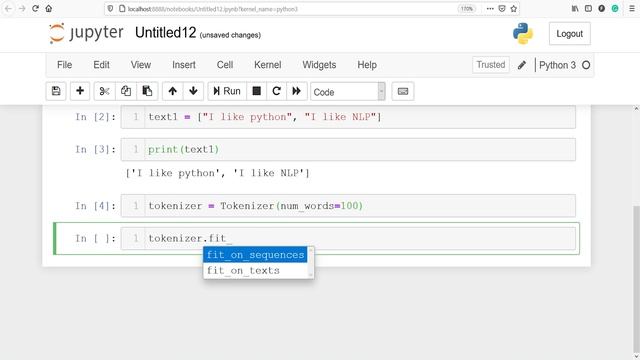
Task: Interrupt the kernel with the stop square
Action: point(256,91)
